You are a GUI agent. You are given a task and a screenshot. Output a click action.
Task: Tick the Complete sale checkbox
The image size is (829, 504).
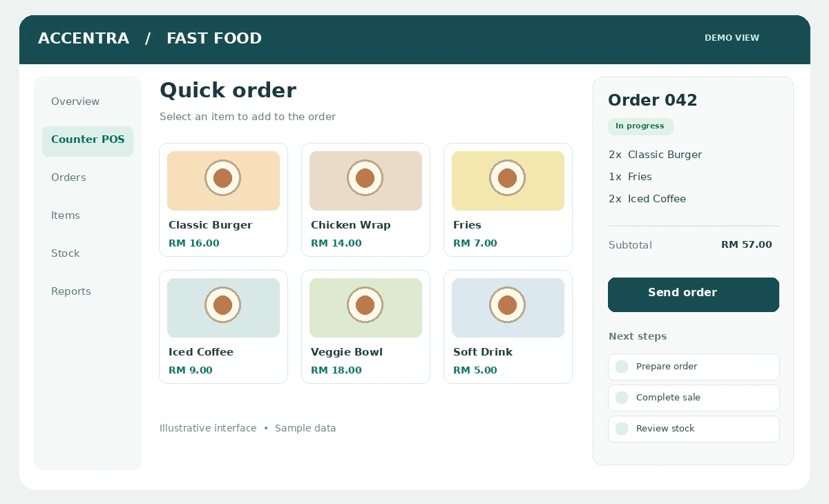[x=622, y=398]
